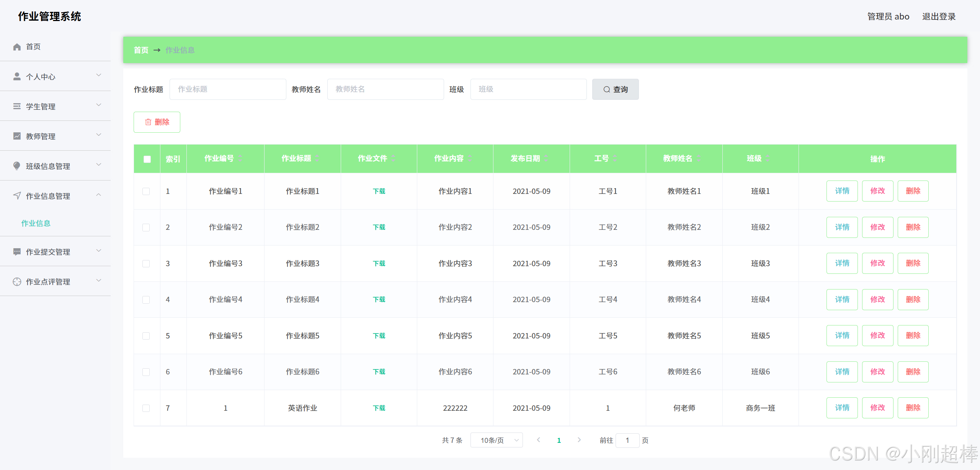Image resolution: width=980 pixels, height=470 pixels.
Task: Focus the 教师姓名 search input field
Action: (x=385, y=89)
